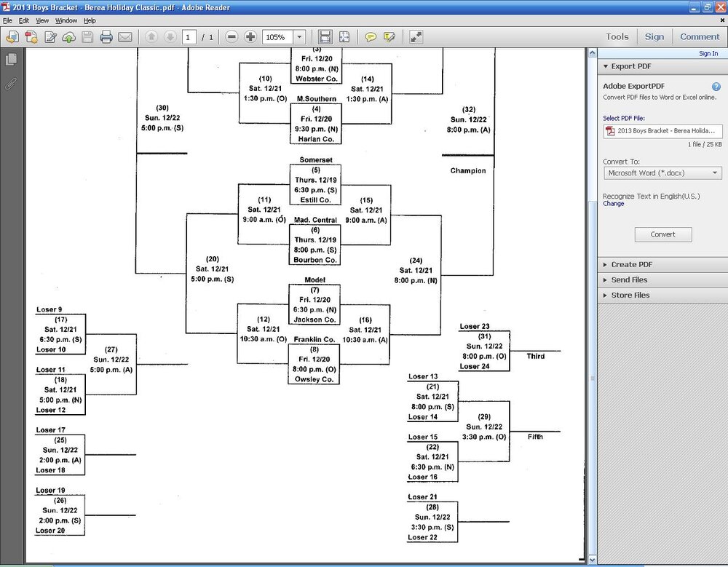The height and width of the screenshot is (567, 728).
Task: Click the Change language link
Action: [613, 203]
